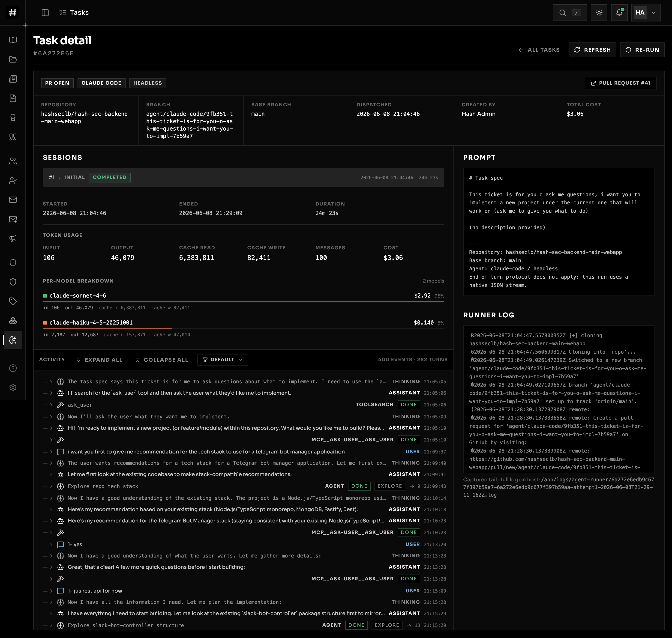Viewport: 672px width, 638px height.
Task: Open the user-check icon in sidebar
Action: (13, 180)
